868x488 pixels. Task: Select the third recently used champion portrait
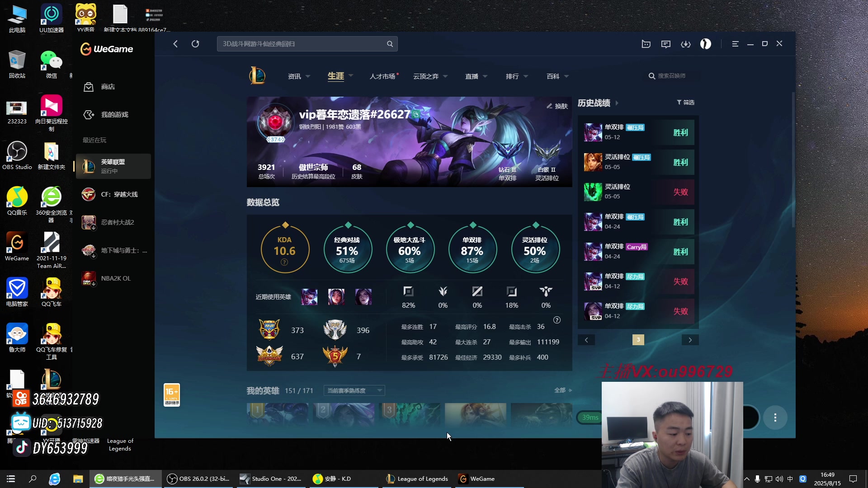tap(363, 297)
